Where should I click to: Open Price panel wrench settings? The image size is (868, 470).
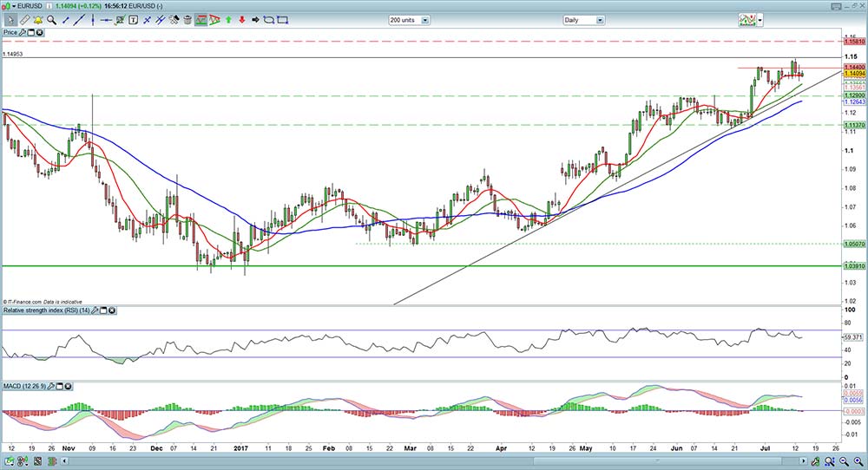[x=23, y=33]
